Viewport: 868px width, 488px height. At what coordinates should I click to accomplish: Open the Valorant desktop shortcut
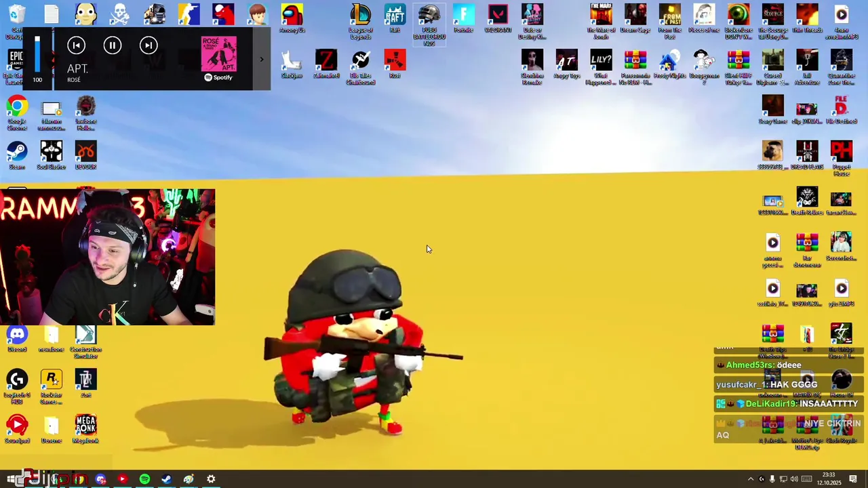pyautogui.click(x=498, y=18)
